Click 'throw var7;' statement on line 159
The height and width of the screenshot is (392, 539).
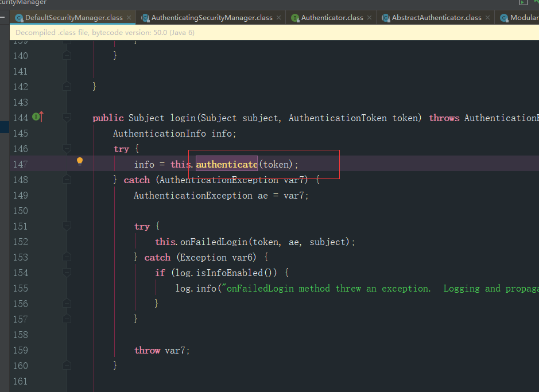[162, 351]
